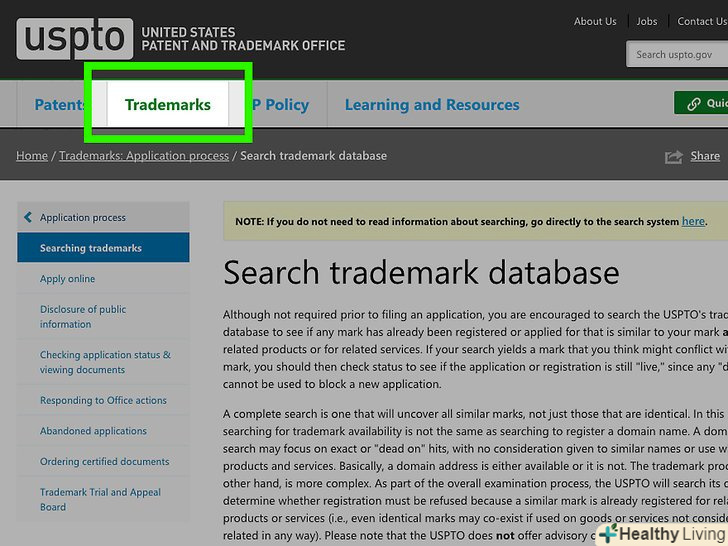
Task: Open the Jobs link
Action: (x=647, y=21)
